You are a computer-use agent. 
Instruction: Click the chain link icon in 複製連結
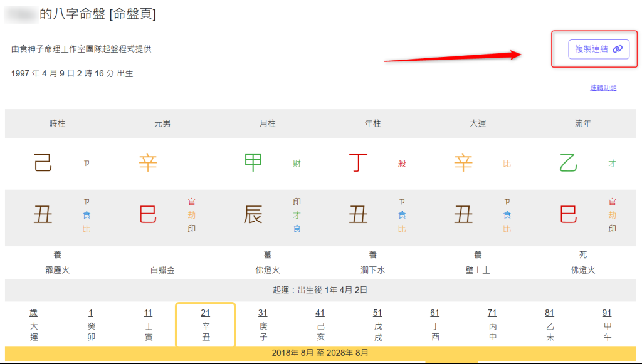coord(618,49)
